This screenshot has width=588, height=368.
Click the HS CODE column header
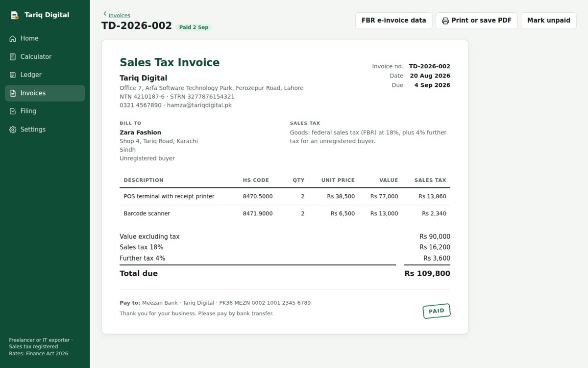[256, 180]
